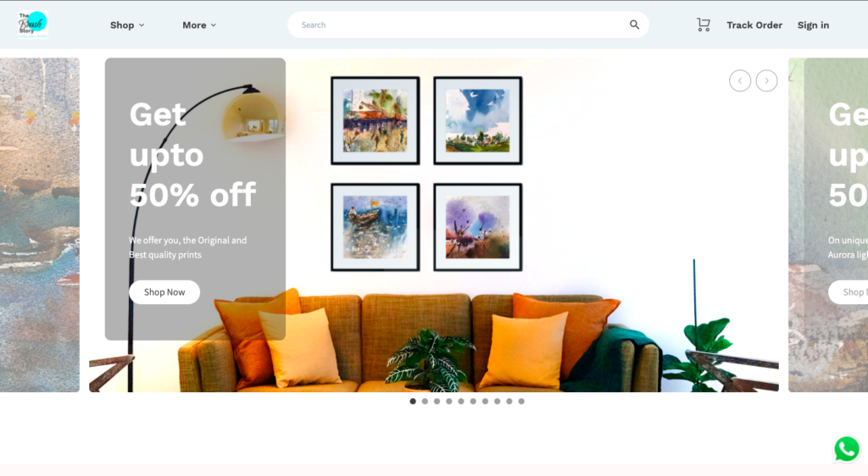Click the search magnifier icon

click(x=634, y=25)
